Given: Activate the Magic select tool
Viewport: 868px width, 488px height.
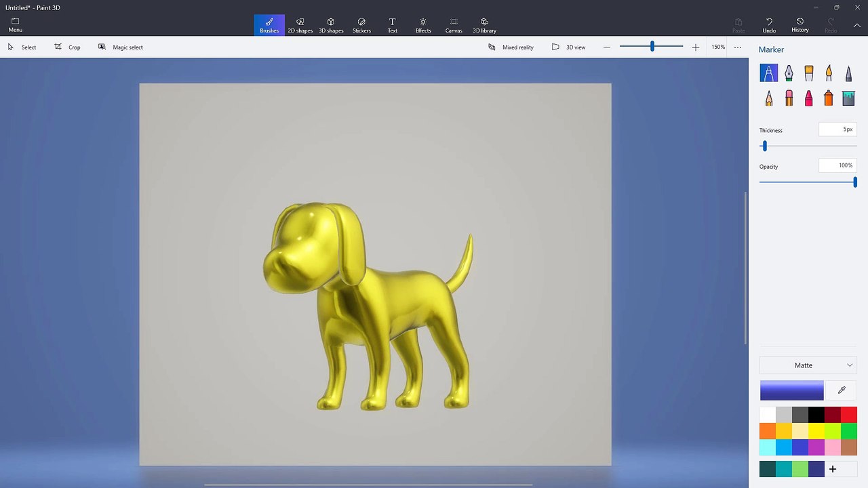Looking at the screenshot, I should tap(121, 47).
